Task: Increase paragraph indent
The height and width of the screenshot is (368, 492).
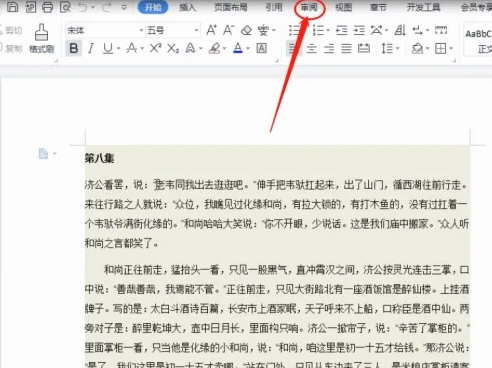Action: 359,31
